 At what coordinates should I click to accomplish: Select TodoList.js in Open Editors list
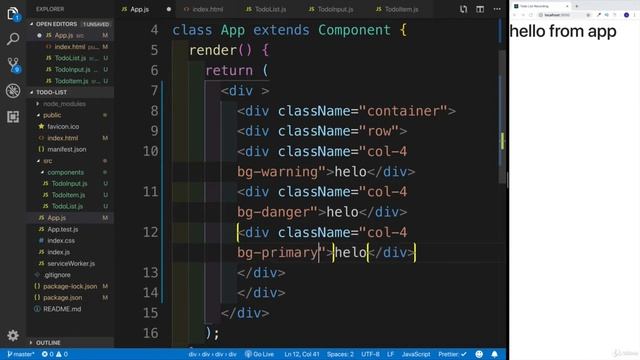[70, 58]
